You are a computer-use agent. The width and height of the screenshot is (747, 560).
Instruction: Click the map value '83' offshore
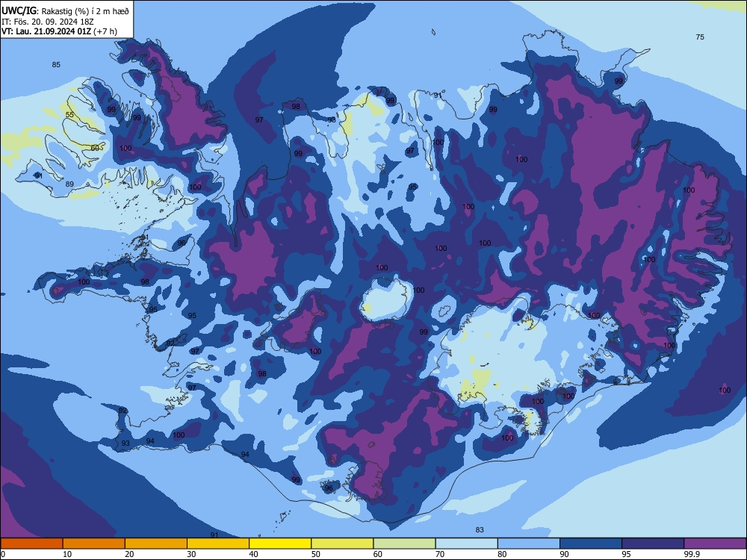tap(480, 529)
